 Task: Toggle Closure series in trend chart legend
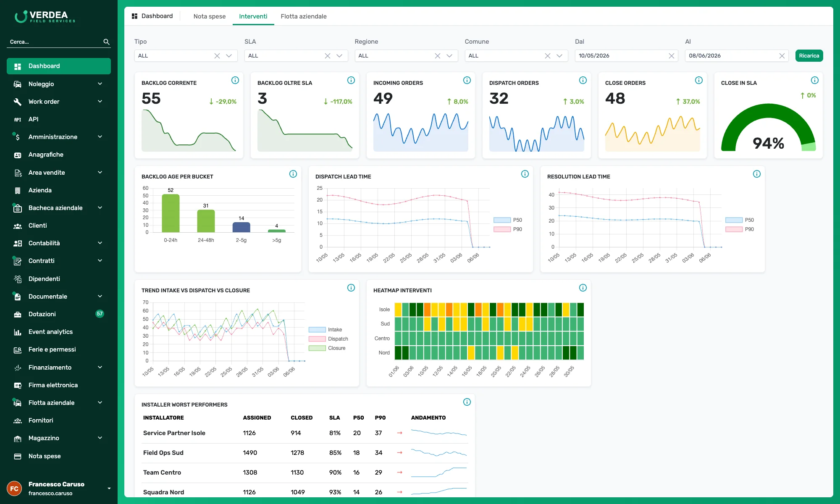(327, 348)
